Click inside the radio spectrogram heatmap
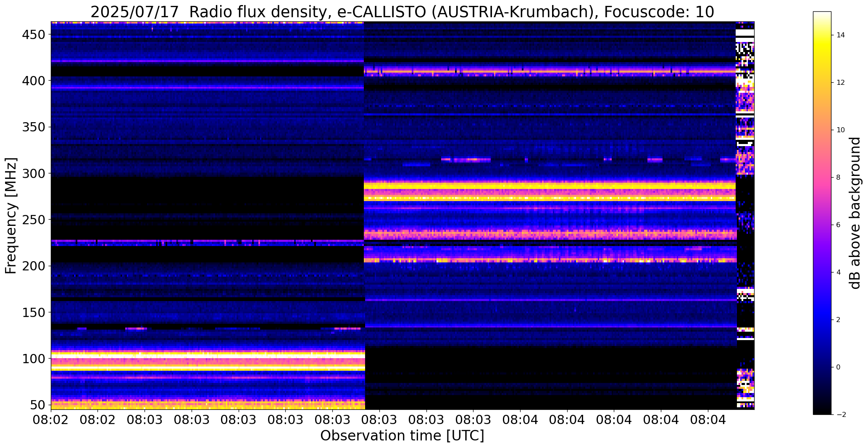Screen dimensions: 868x448 [x=402, y=215]
